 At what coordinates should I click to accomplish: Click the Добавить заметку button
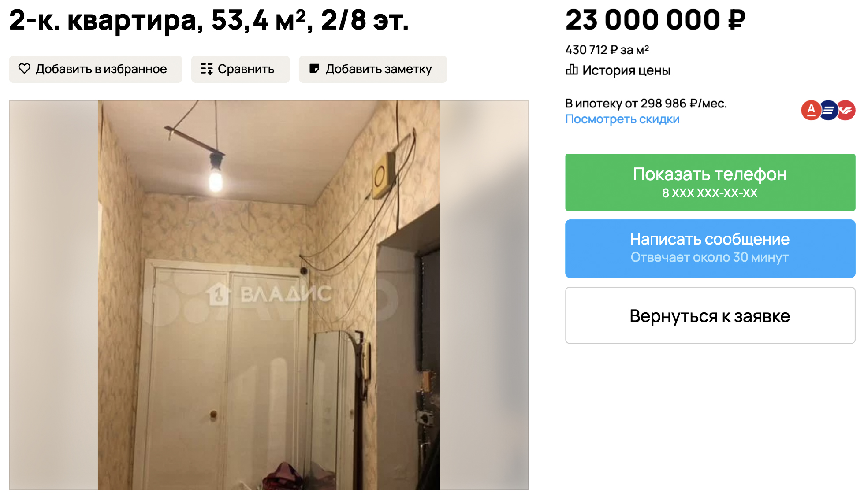coord(373,69)
